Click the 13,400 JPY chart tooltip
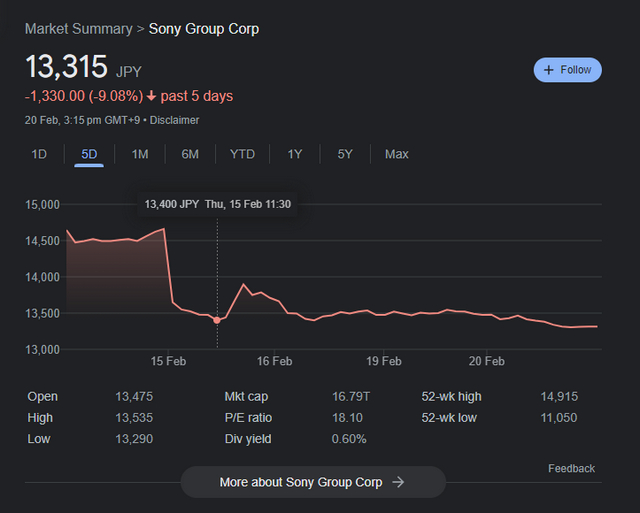640x513 pixels. pyautogui.click(x=217, y=204)
